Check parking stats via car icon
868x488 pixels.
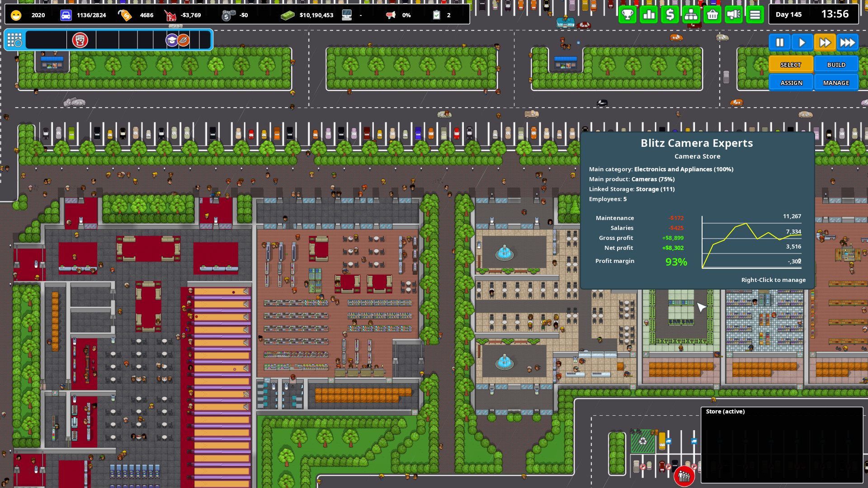pyautogui.click(x=67, y=14)
